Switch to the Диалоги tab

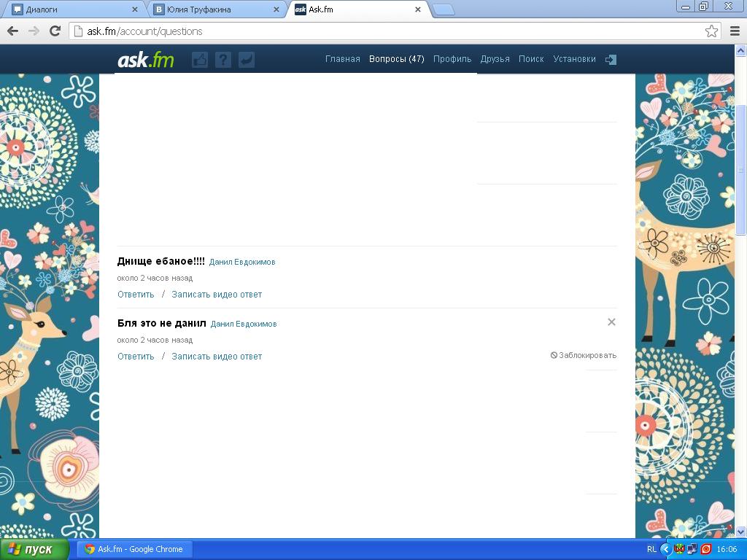pos(75,9)
